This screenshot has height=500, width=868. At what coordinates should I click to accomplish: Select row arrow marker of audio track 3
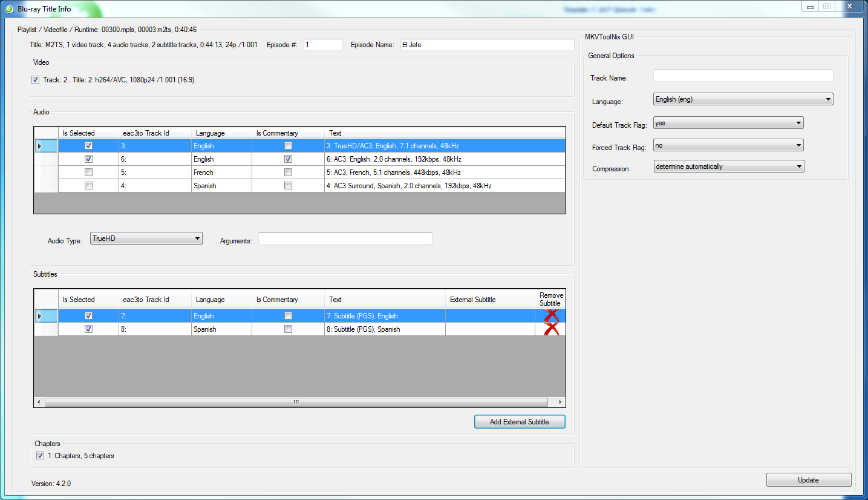point(40,146)
